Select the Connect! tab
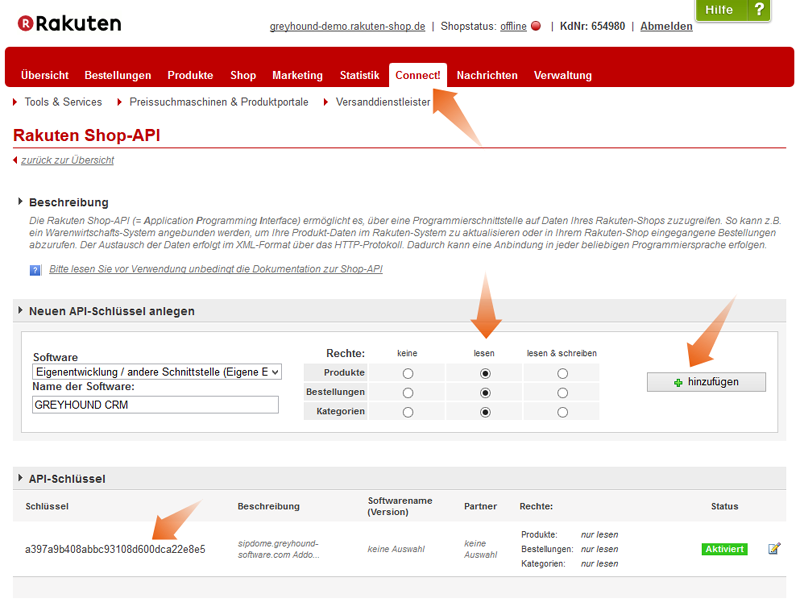Image resolution: width=800 pixels, height=615 pixels. (x=418, y=75)
